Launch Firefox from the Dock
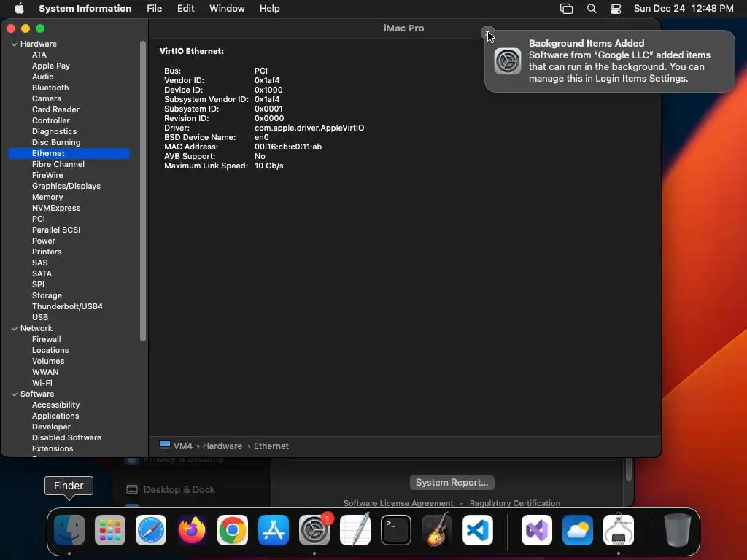 [x=192, y=530]
